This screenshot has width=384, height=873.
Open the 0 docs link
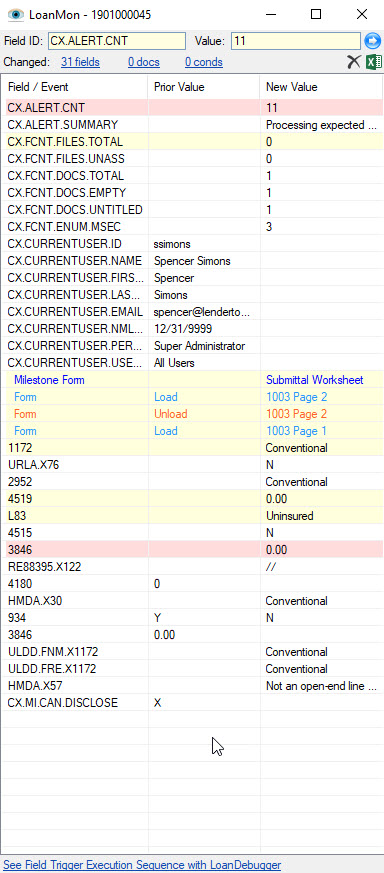(x=144, y=62)
